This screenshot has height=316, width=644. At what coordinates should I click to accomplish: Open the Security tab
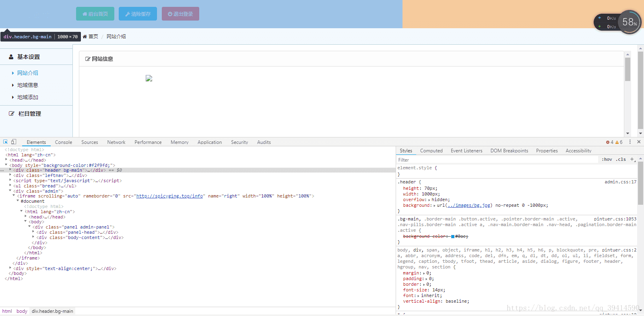[x=239, y=142]
